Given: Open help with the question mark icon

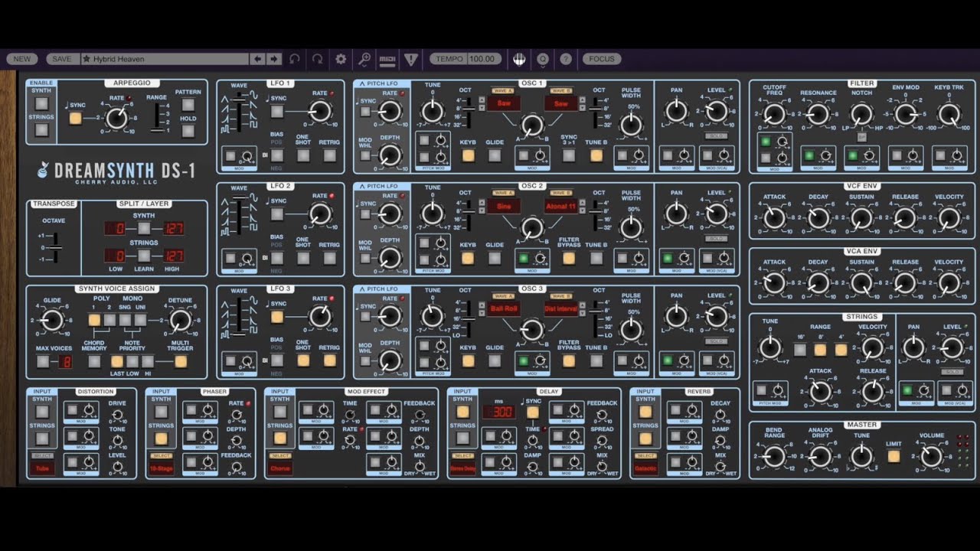Looking at the screenshot, I should click(x=566, y=59).
